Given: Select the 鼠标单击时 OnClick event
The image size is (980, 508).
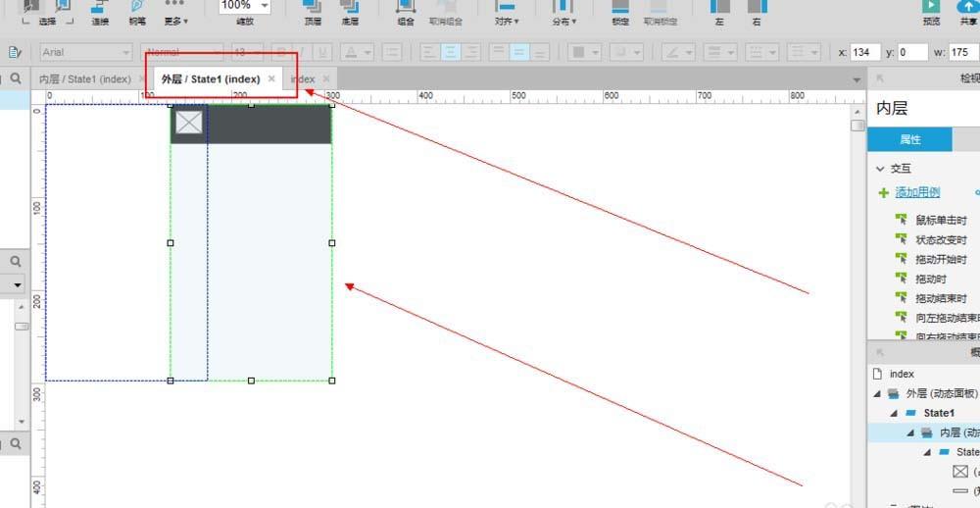Looking at the screenshot, I should pos(941,221).
